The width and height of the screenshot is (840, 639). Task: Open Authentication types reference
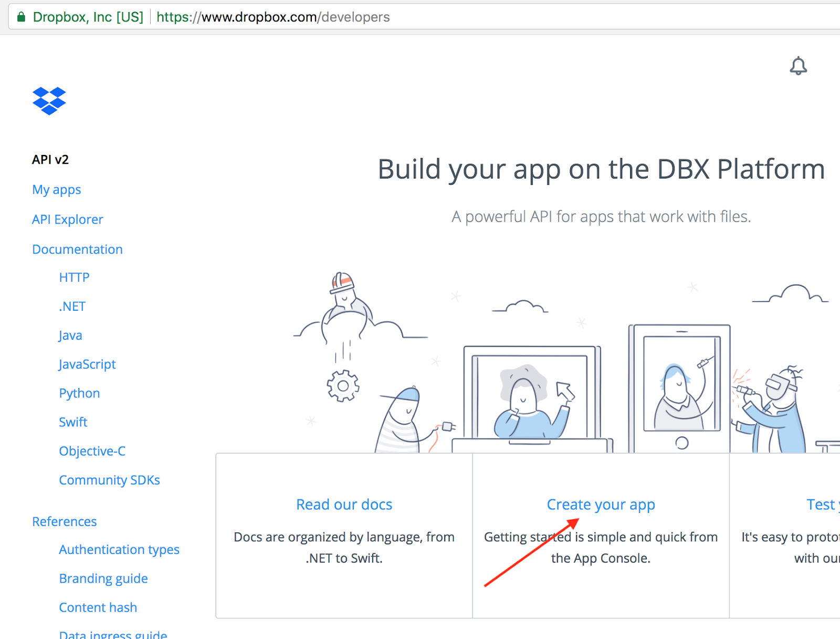pyautogui.click(x=119, y=550)
